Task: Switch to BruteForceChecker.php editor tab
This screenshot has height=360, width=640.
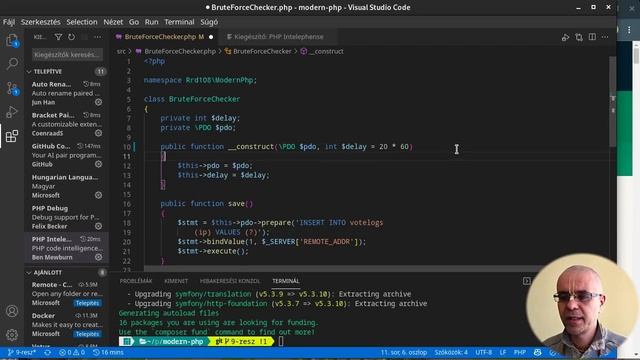Action: click(x=164, y=37)
